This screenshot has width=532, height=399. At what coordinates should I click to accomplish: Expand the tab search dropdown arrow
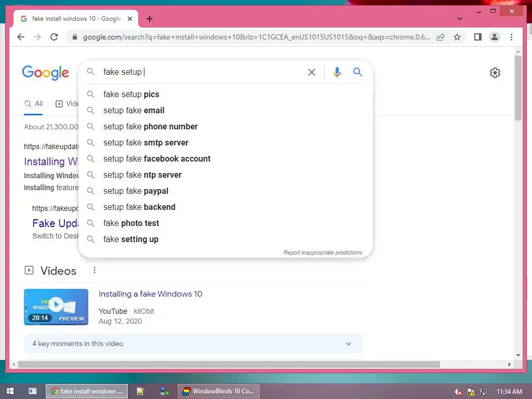tap(459, 19)
